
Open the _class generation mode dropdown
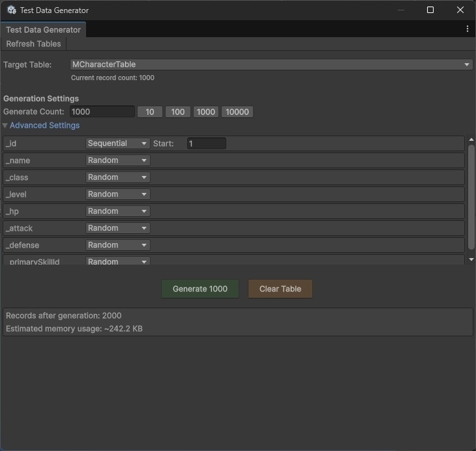118,177
